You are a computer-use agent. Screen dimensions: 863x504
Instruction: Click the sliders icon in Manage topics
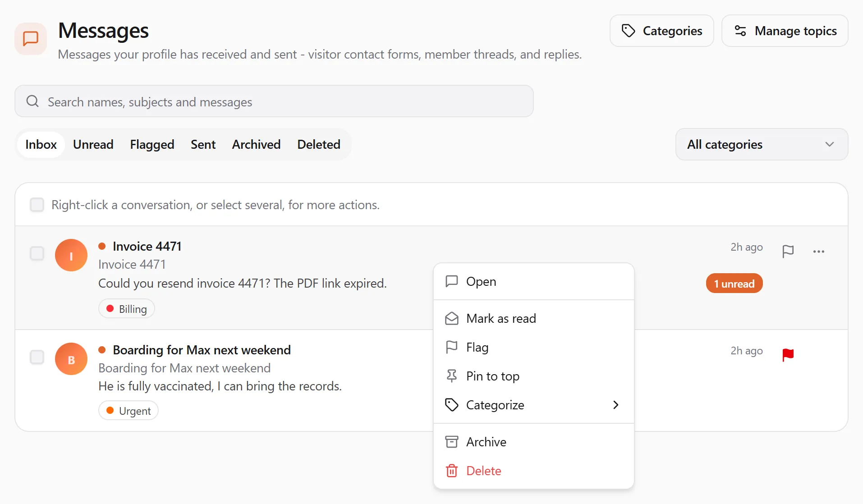[740, 31]
